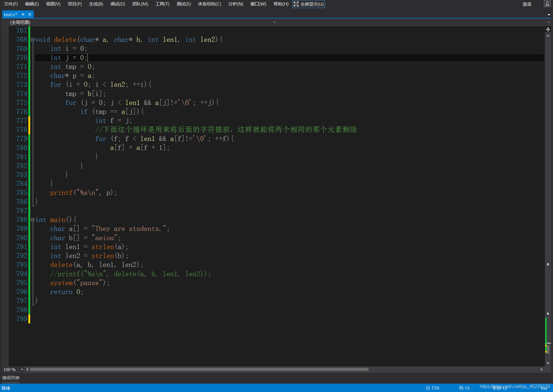The height and width of the screenshot is (392, 553).
Task: Close the test.c tab
Action: pyautogui.click(x=30, y=14)
